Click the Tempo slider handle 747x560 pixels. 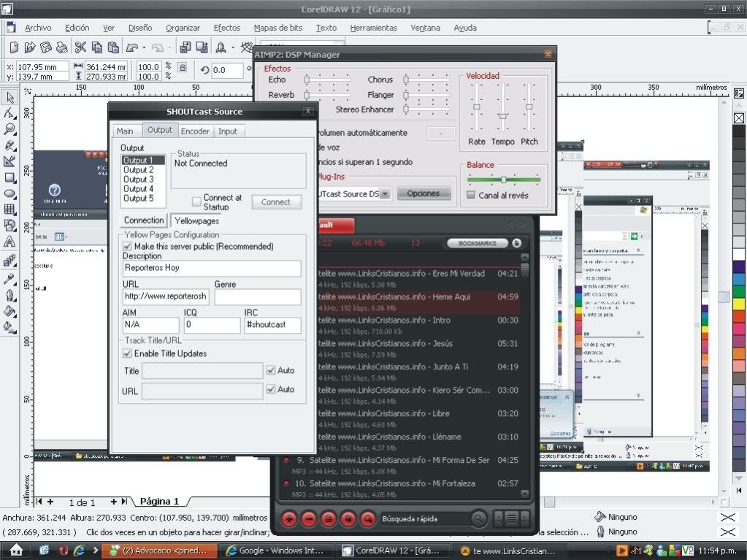pos(502,115)
